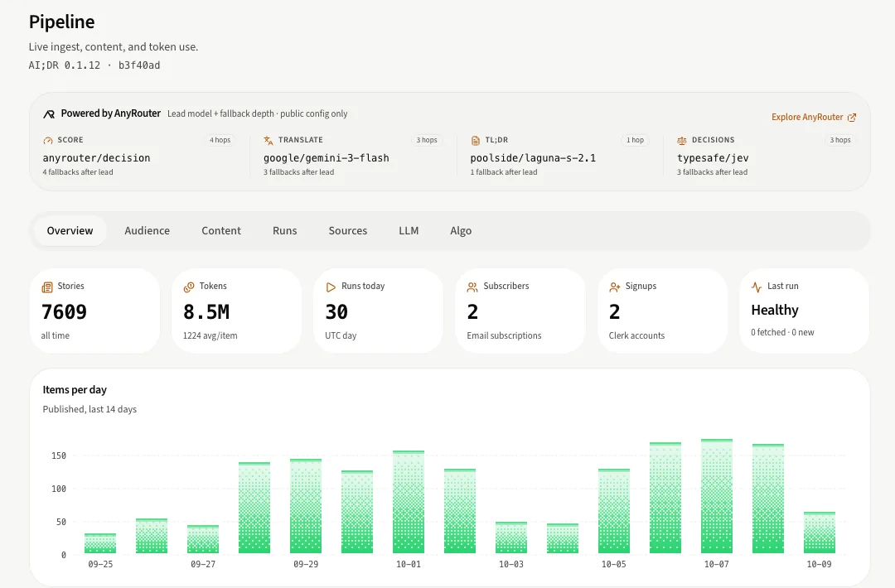Click the version text AI;DR 0.1.12 · b3f40ad
This screenshot has width=895, height=588.
pos(94,65)
